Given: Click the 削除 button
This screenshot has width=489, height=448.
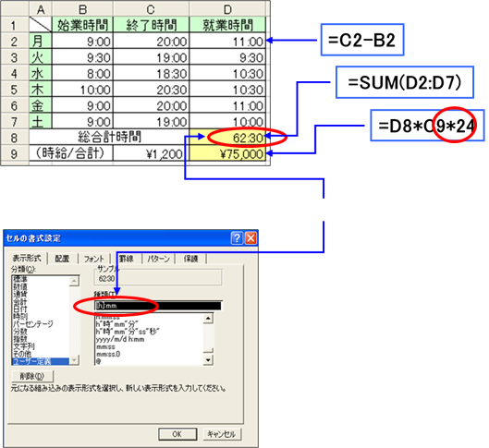Looking at the screenshot, I should (x=32, y=376).
